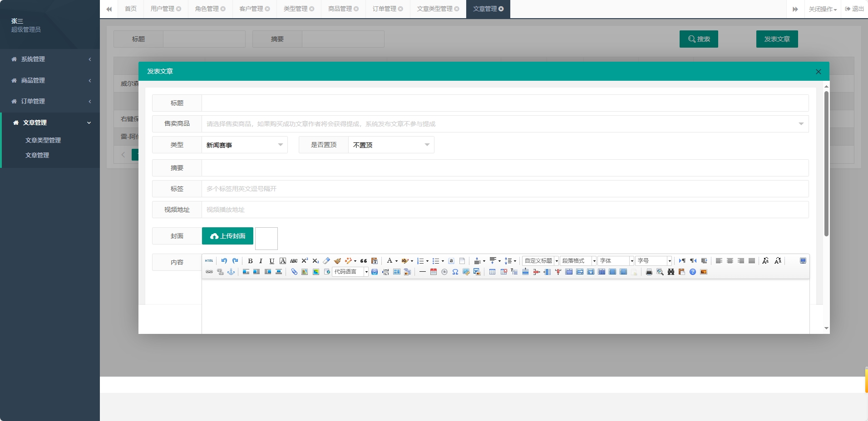868x421 pixels.
Task: Insert a hyperlink using the link icon
Action: coord(209,272)
